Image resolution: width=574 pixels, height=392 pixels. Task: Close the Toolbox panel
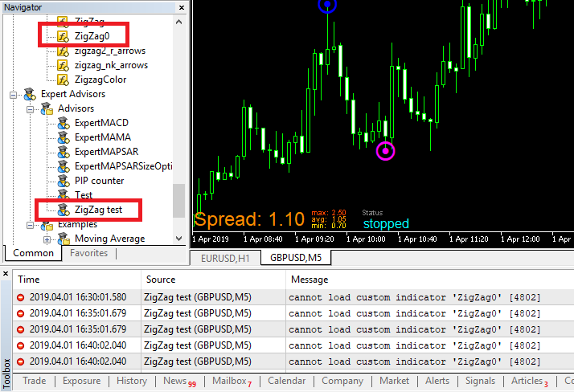(x=6, y=274)
